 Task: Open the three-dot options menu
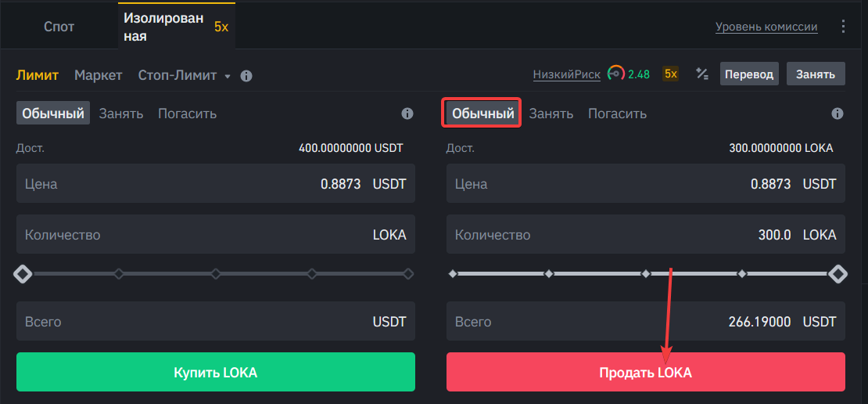pos(843,27)
